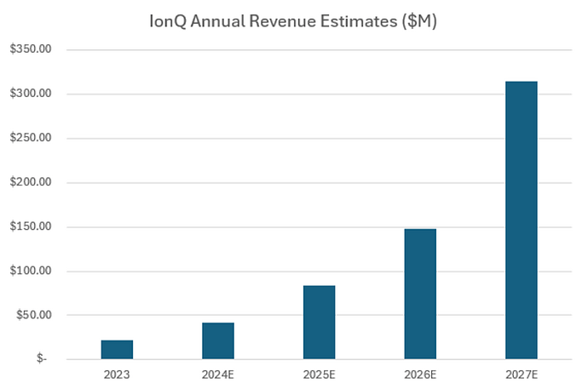Select the 2024E category label
This screenshot has width=588, height=389.
(x=218, y=375)
